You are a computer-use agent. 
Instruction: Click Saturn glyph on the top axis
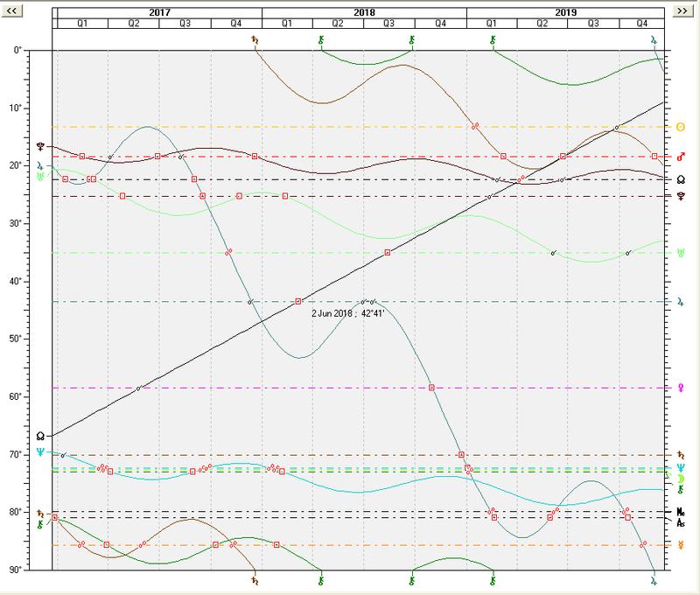pos(255,40)
